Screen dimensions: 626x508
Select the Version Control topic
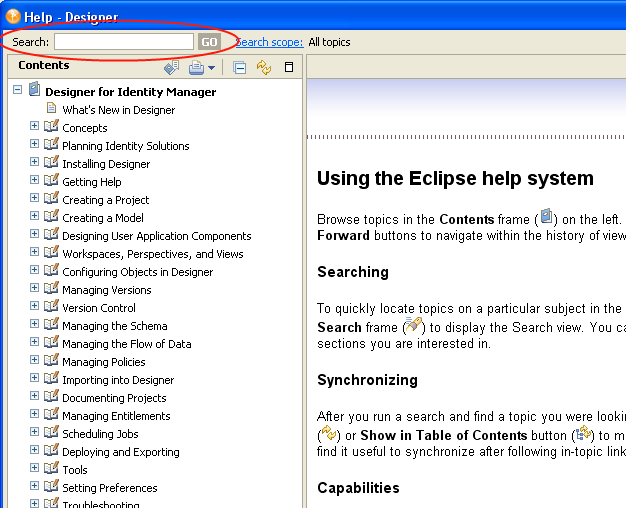point(99,308)
